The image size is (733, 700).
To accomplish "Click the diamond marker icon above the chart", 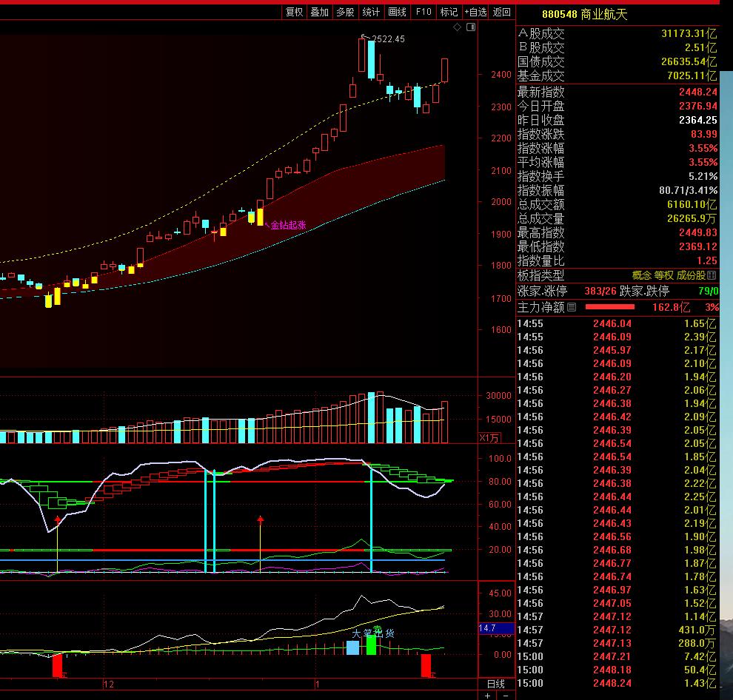I will click(x=457, y=27).
